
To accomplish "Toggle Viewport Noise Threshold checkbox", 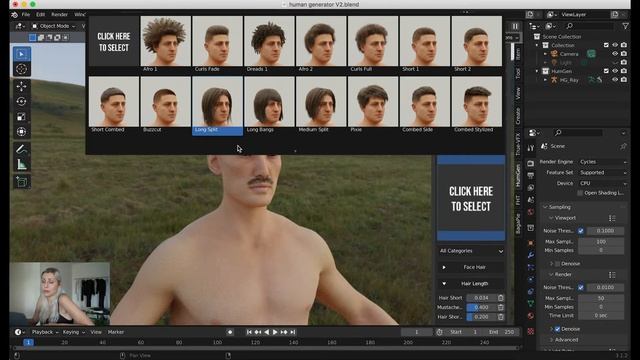I will (581, 231).
